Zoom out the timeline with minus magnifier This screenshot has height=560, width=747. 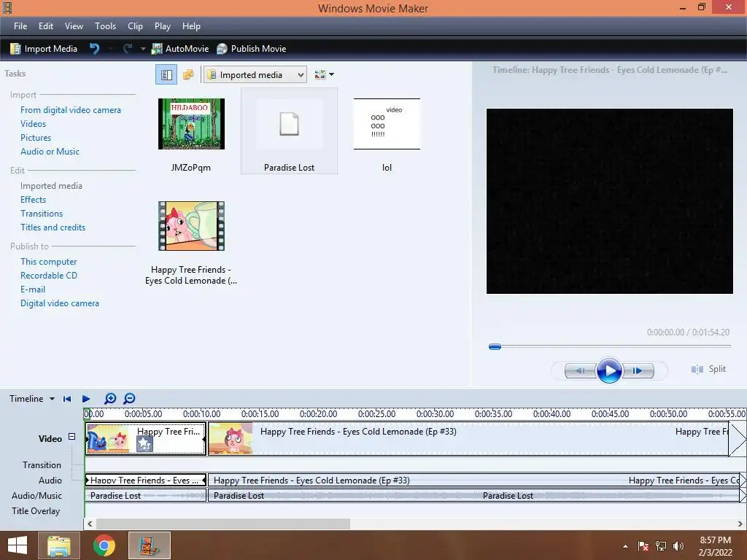point(129,399)
